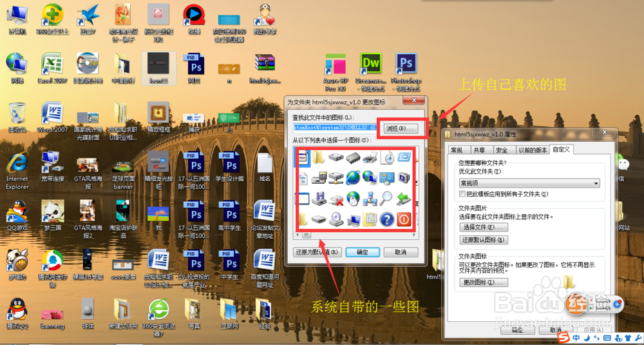This screenshot has height=345, width=644.
Task: Choose the blue question mark help icon
Action: pyautogui.click(x=387, y=220)
